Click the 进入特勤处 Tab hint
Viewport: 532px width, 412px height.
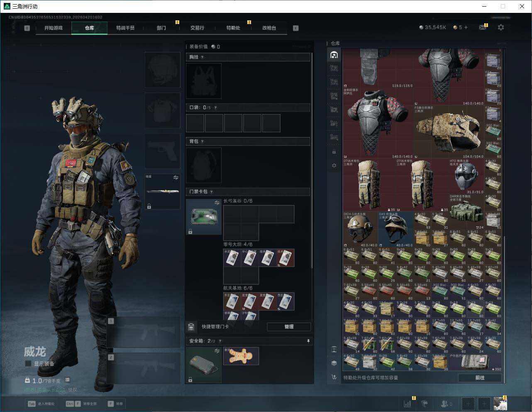click(41, 404)
